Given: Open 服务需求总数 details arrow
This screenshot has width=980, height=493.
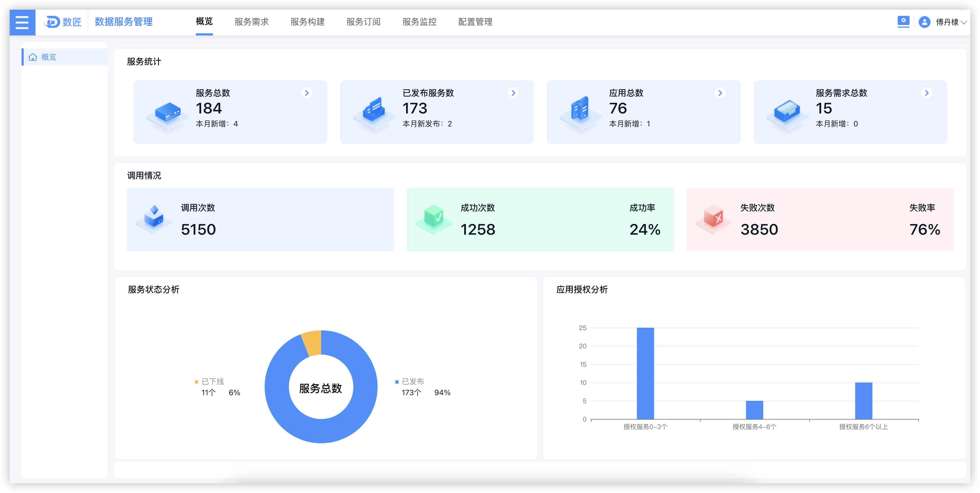Looking at the screenshot, I should point(927,93).
